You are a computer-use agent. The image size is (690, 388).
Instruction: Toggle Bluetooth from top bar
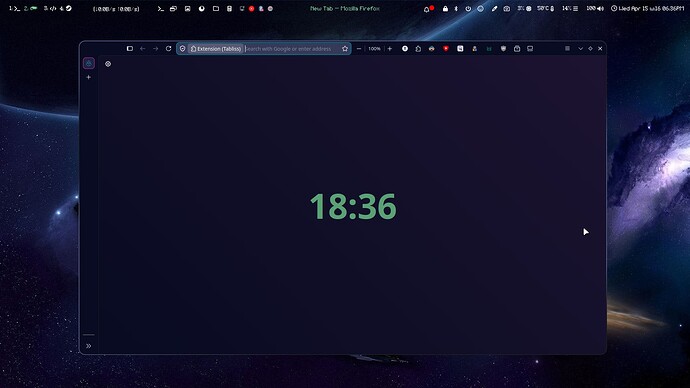(x=456, y=8)
